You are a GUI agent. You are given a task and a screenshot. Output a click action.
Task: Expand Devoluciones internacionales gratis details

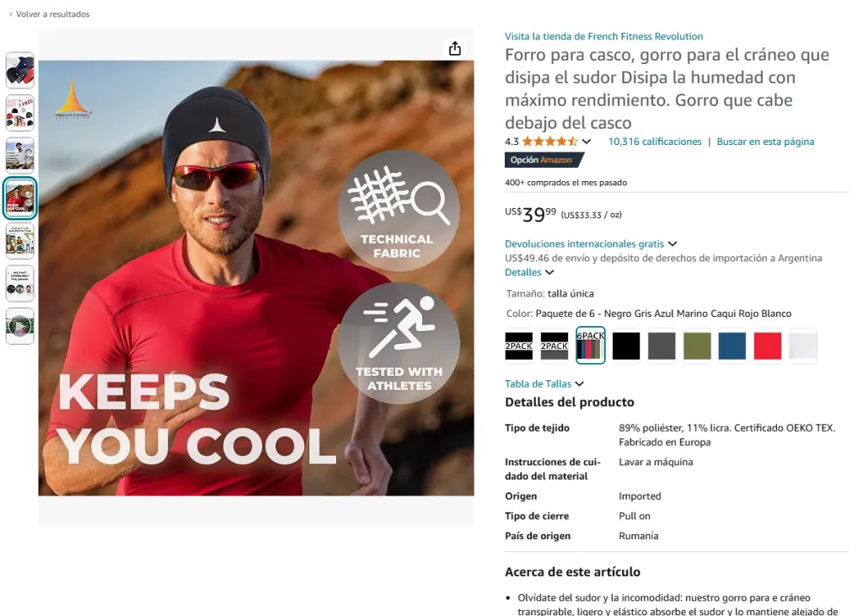pos(591,244)
